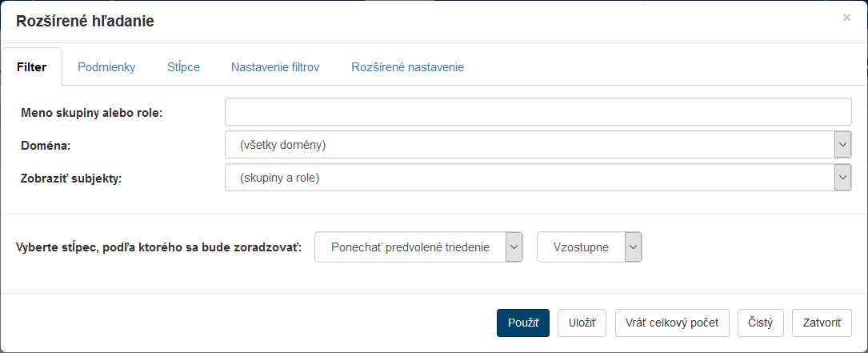Click the Rozšírené hľadanie dialog title

(85, 22)
